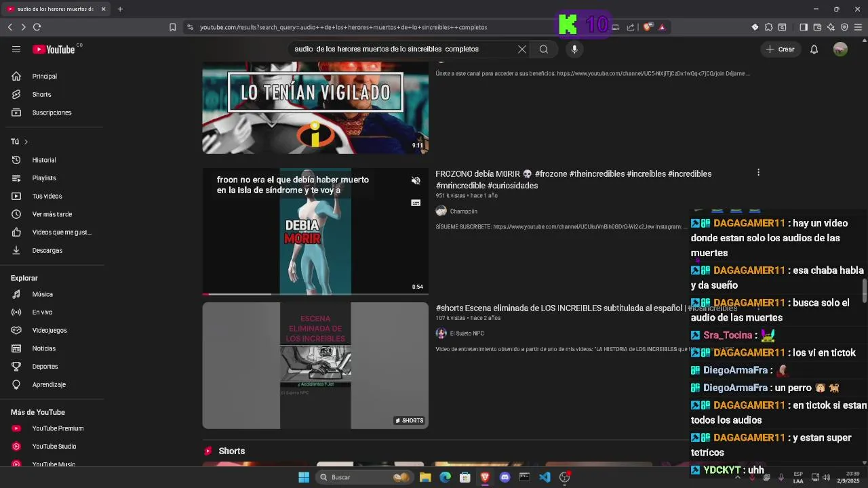Open the Windows Start menu
Viewport: 868px width, 488px height.
(x=304, y=477)
